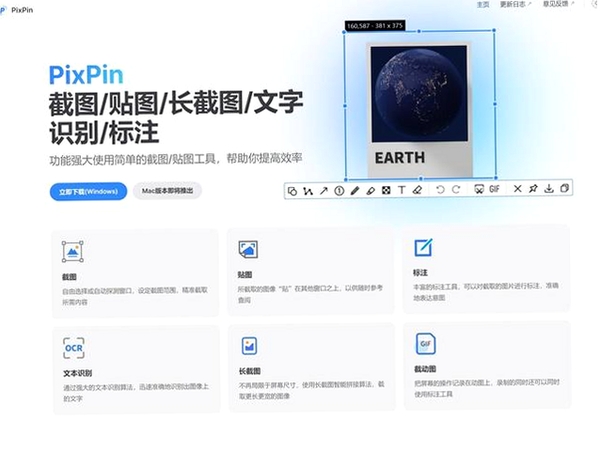Click the selection's left-edge middle handle
This screenshot has width=600, height=468.
tap(345, 106)
